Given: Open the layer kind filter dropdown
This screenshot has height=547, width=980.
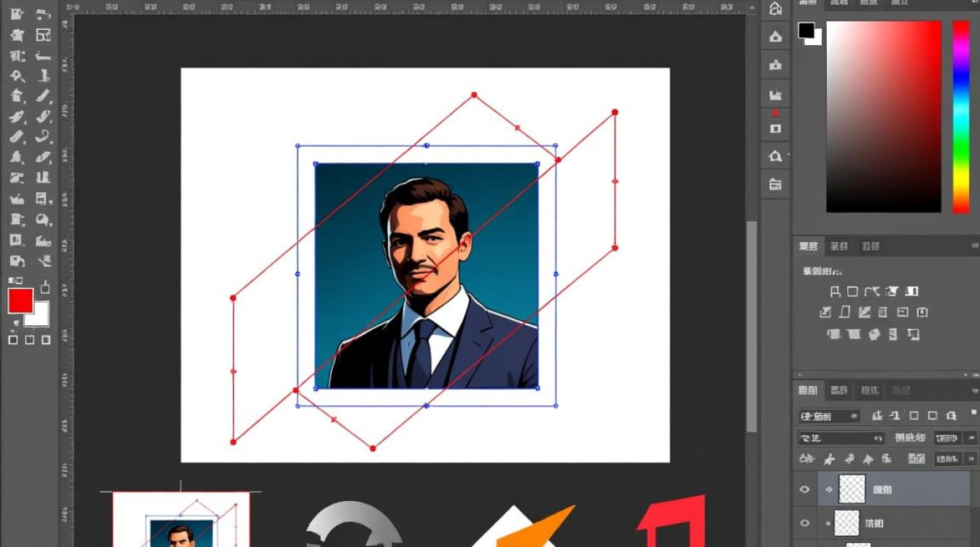Looking at the screenshot, I should pyautogui.click(x=829, y=416).
